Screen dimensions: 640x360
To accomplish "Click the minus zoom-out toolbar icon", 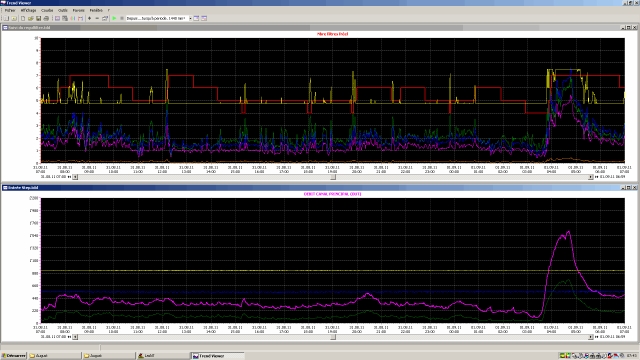I will pos(97,18).
